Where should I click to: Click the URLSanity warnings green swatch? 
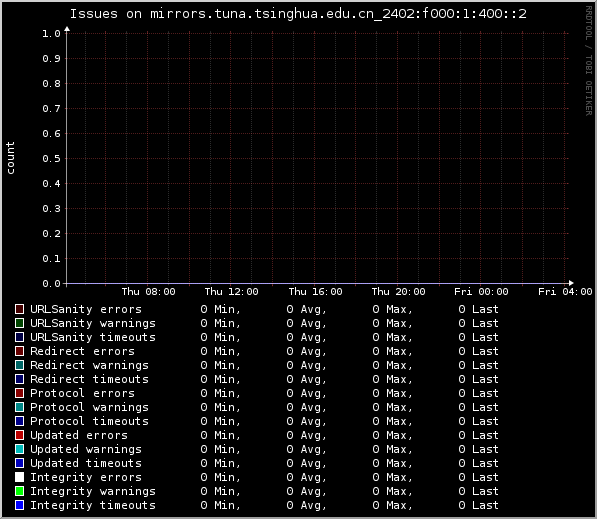pyautogui.click(x=19, y=323)
